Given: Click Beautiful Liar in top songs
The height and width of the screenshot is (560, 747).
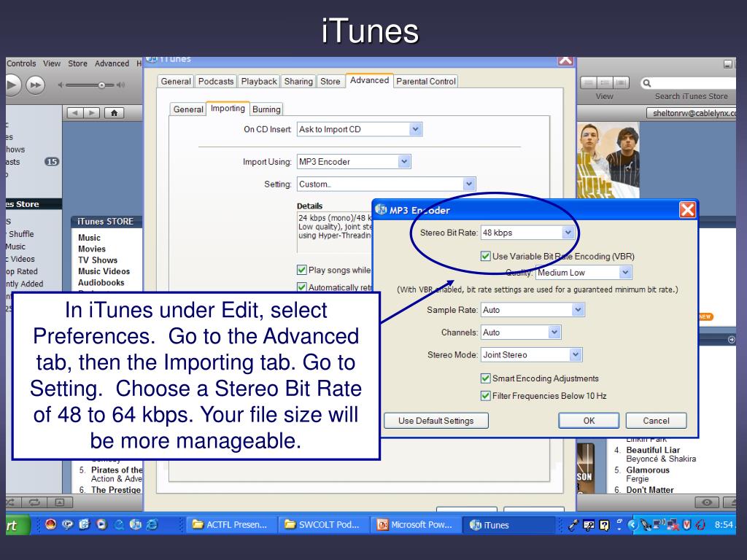Looking at the screenshot, I should pos(653,450).
